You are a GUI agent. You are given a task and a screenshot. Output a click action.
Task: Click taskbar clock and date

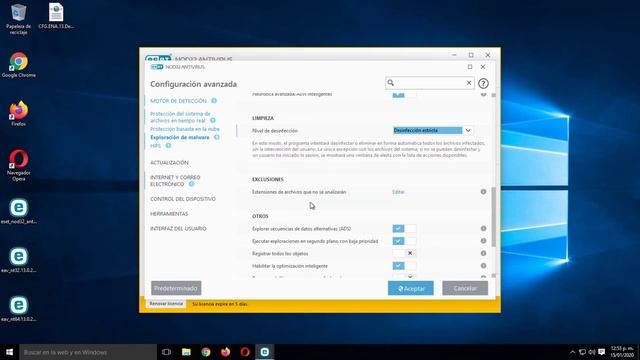(x=622, y=352)
